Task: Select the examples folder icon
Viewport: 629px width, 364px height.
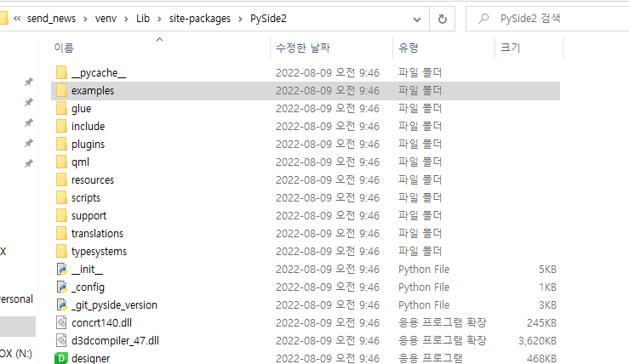Action: click(61, 91)
